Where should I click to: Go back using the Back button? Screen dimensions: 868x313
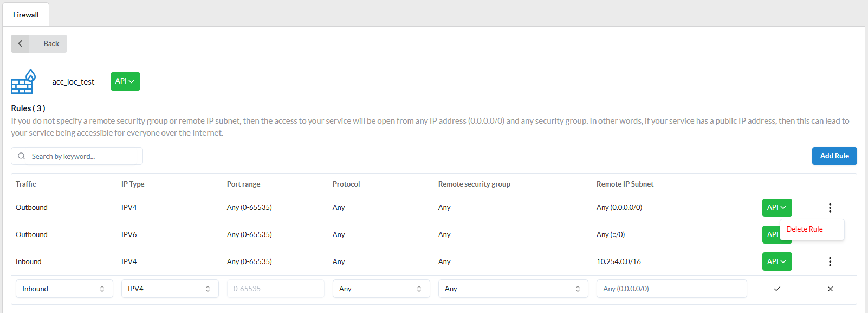39,44
